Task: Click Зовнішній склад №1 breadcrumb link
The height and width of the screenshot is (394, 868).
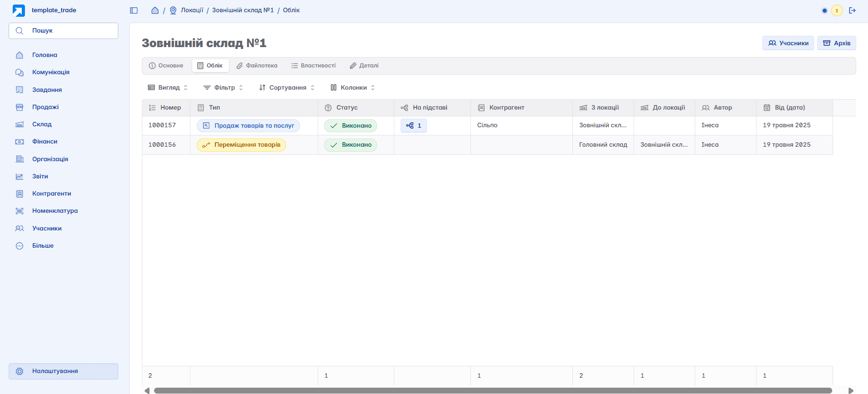Action: [x=243, y=10]
